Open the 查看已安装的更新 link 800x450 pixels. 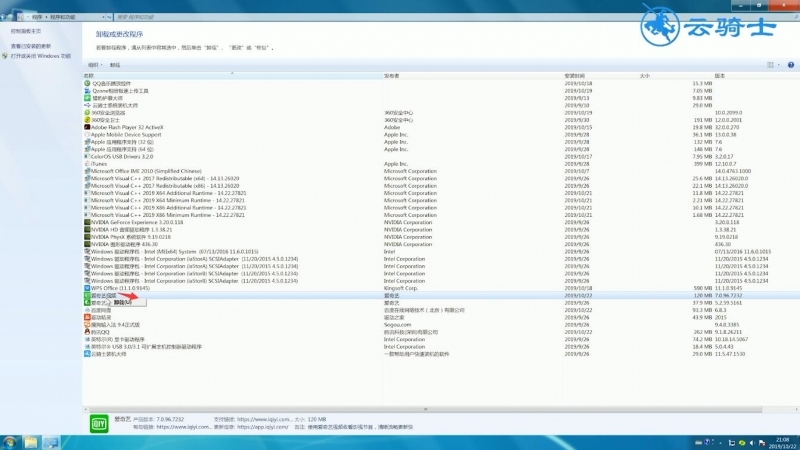(x=31, y=46)
